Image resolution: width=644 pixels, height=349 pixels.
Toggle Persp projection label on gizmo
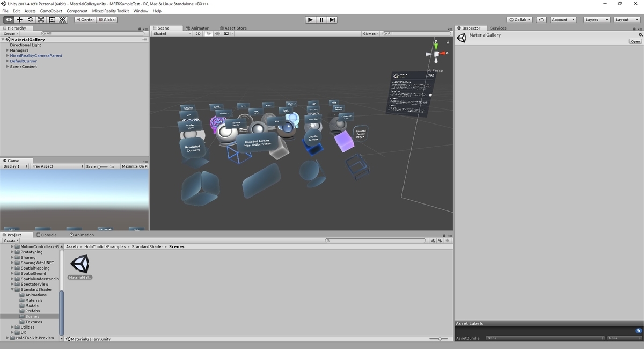437,70
